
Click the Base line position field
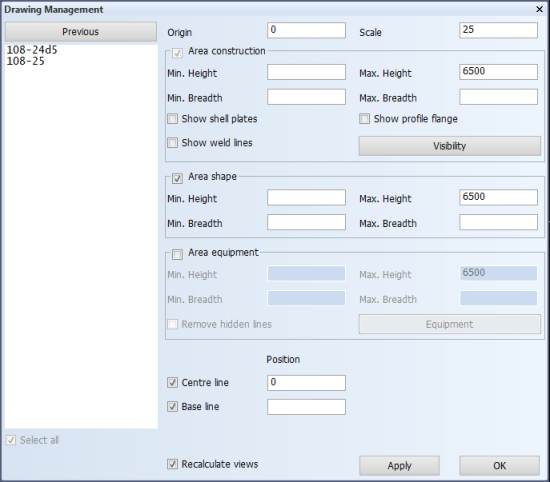306,407
